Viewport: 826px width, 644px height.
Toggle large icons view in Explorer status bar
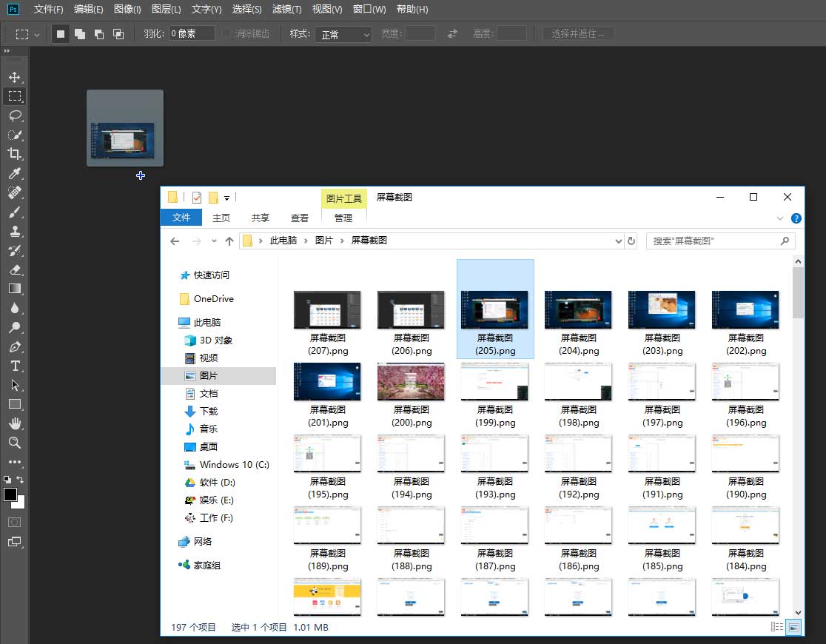click(793, 627)
